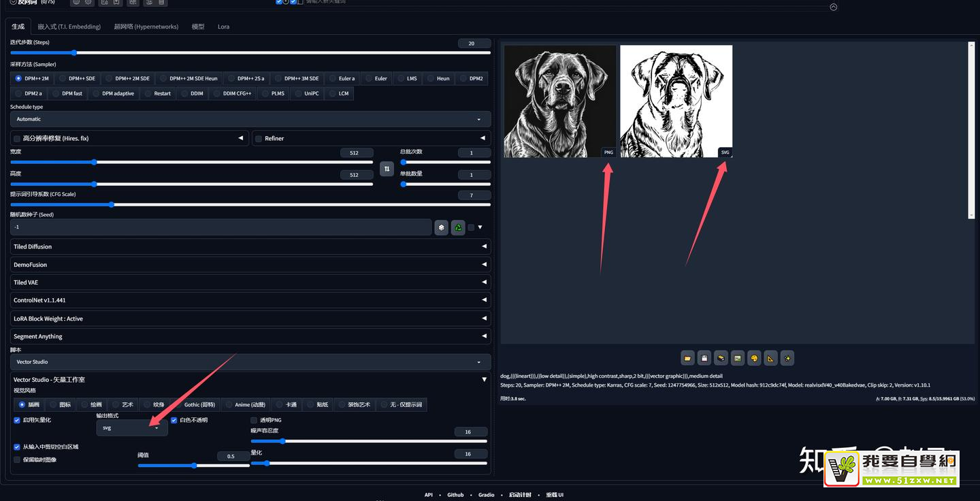Open the Github link in the footer
980x501 pixels.
(x=455, y=495)
